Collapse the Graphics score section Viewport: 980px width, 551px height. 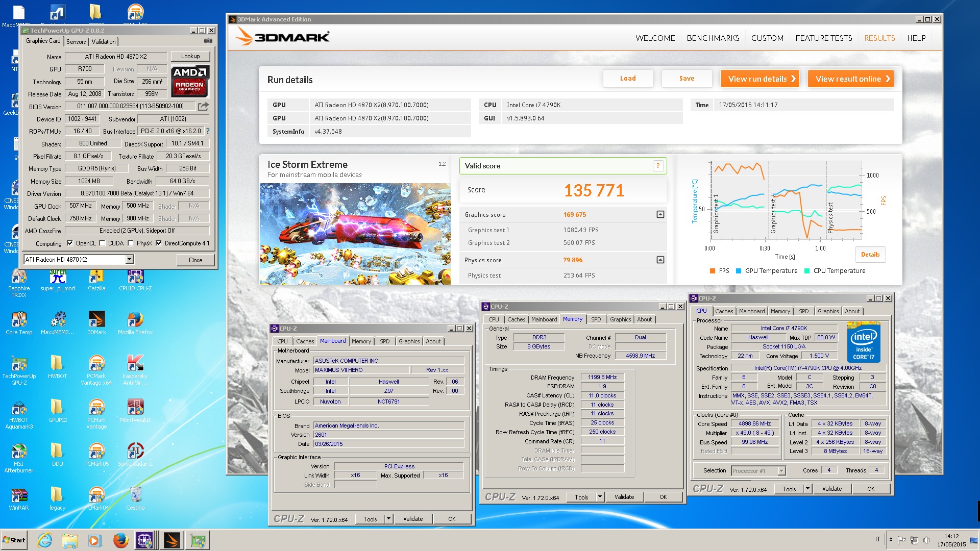(660, 215)
